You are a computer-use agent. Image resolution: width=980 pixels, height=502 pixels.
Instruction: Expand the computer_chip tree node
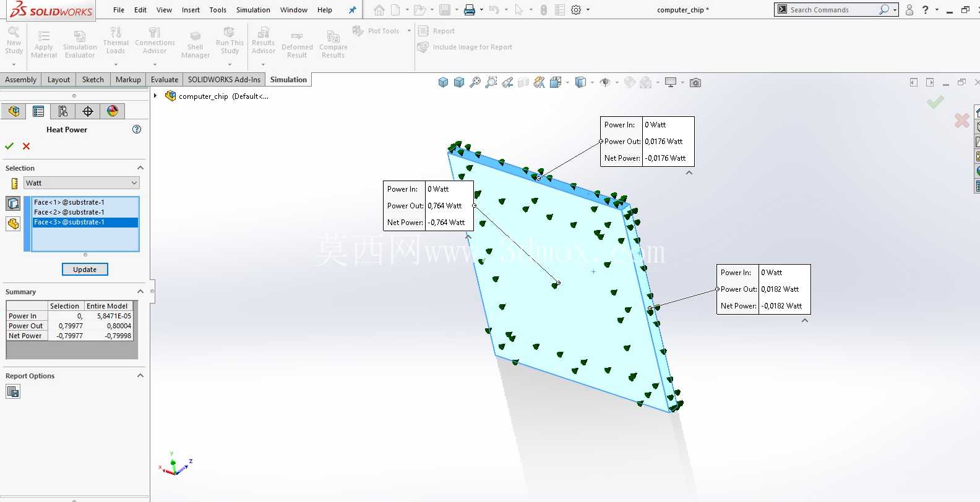[155, 96]
